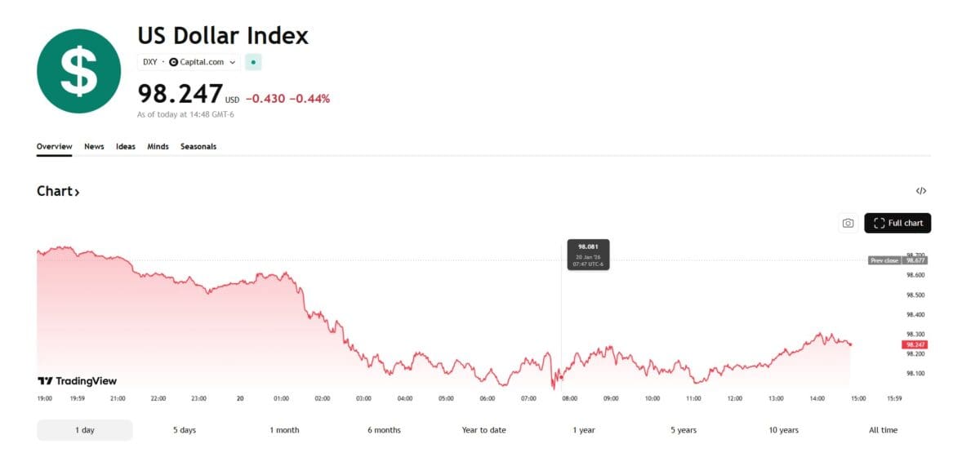Choose the 10 years range
The image size is (980, 466).
(783, 430)
